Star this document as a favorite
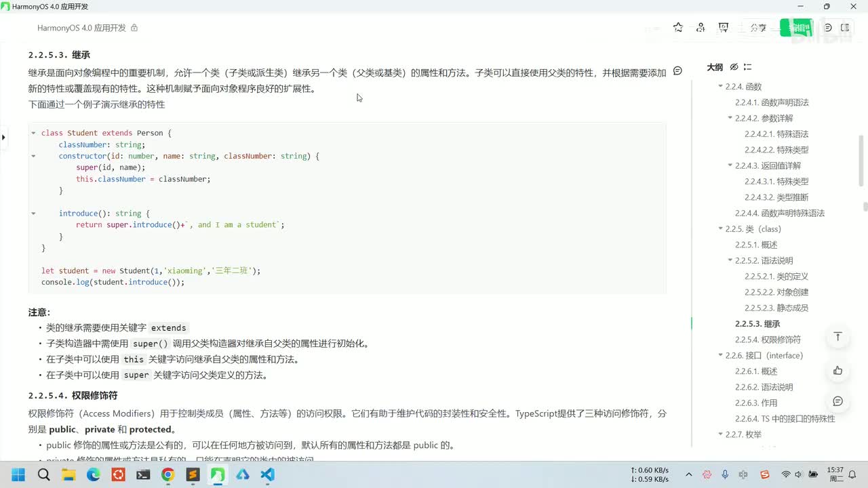 tap(678, 28)
